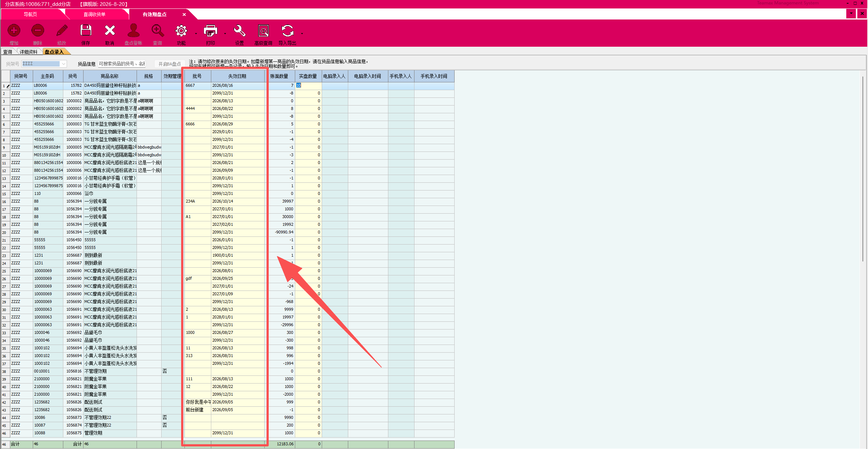Expand the 打印 dropdown arrow
This screenshot has height=449, width=868.
coord(225,33)
